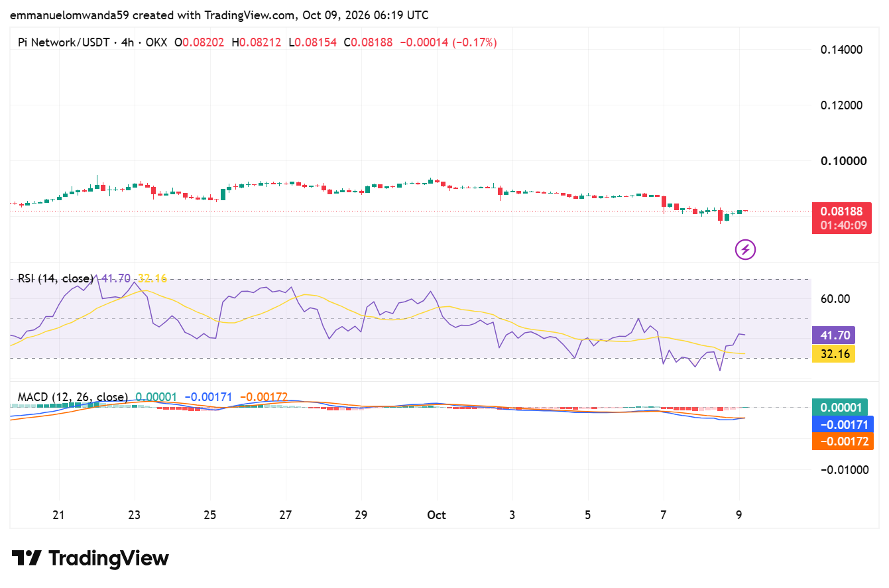Click the purple lightning bolt icon
The image size is (889, 588).
tap(745, 250)
